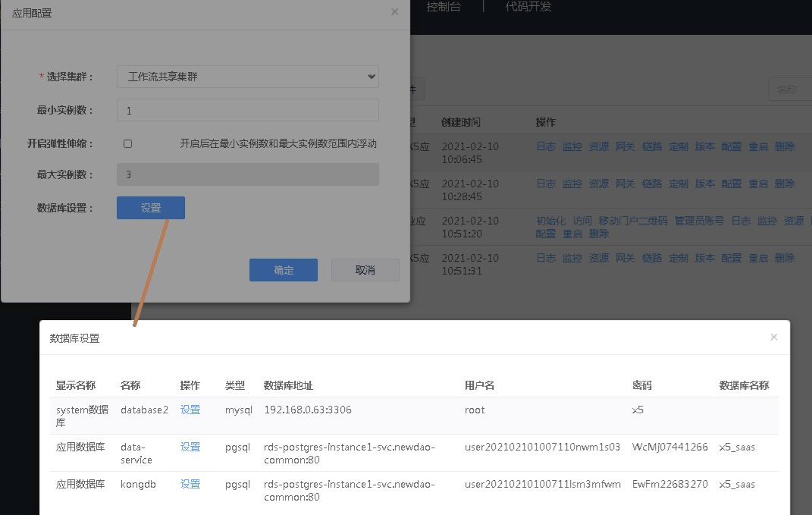Enable the 开启弹性伸缩 checkbox
Viewport: 812px width, 515px height.
(127, 143)
